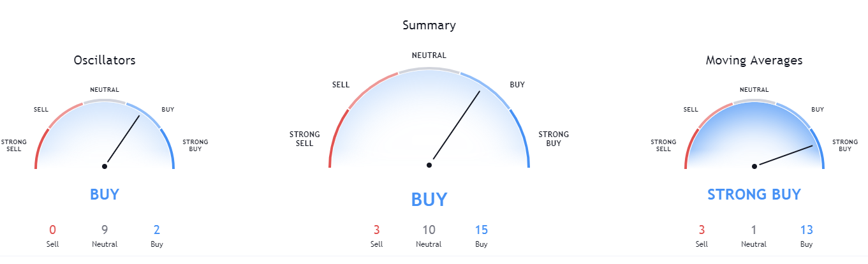Click the Summary Neutral count of 10
This screenshot has width=868, height=264.
pos(429,230)
